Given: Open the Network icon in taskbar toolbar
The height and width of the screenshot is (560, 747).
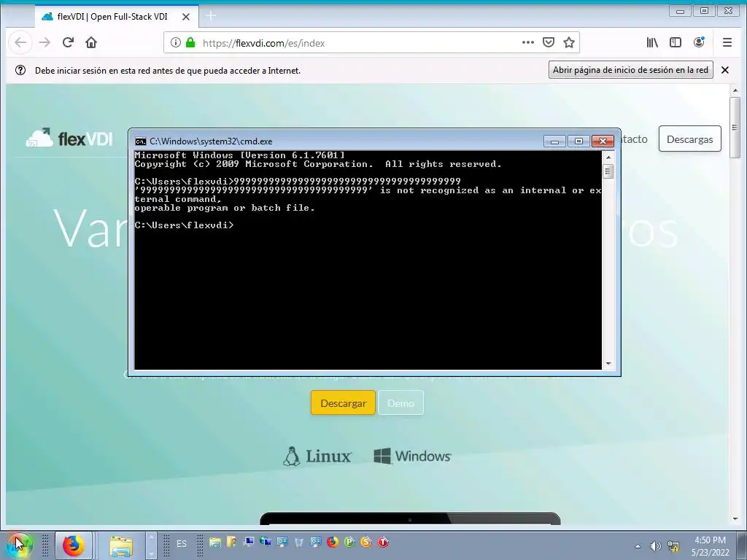Looking at the screenshot, I should point(266,542).
